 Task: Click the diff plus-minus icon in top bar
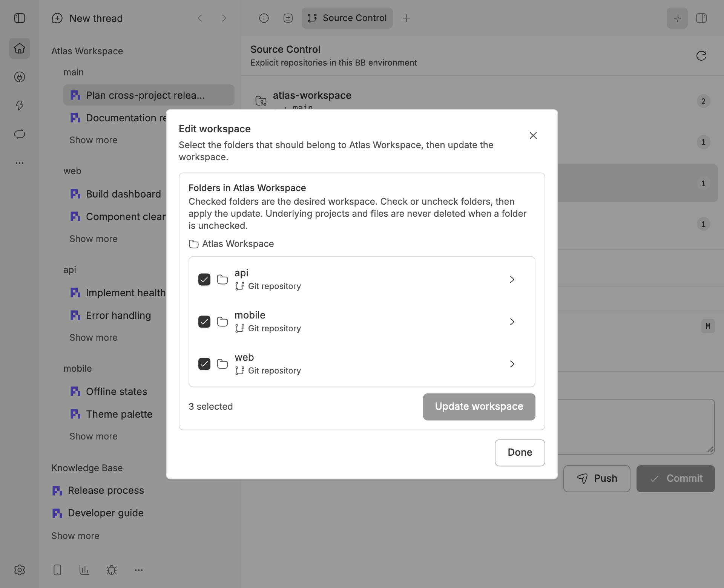pos(288,18)
